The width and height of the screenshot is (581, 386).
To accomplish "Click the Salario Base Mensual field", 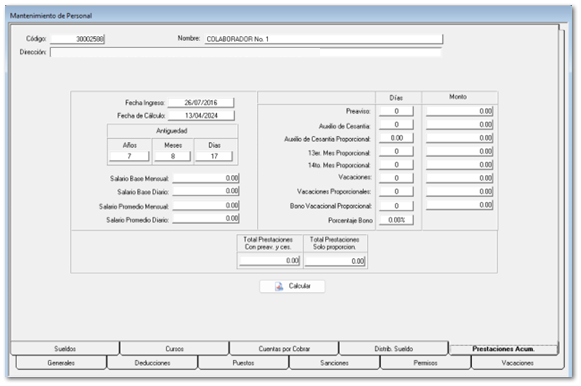I will 206,178.
